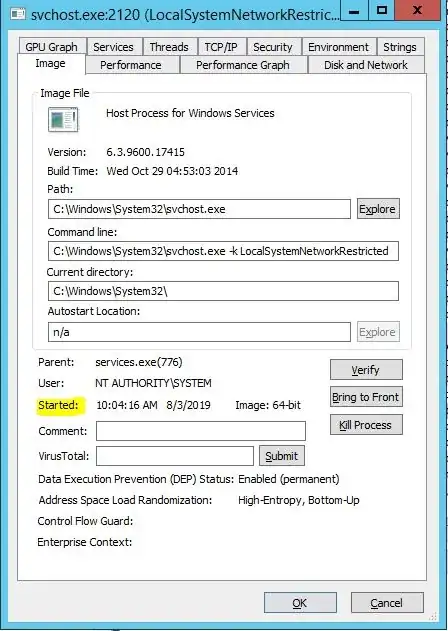448x631 pixels.
Task: Switch to the TCP/IP tab
Action: tap(221, 47)
